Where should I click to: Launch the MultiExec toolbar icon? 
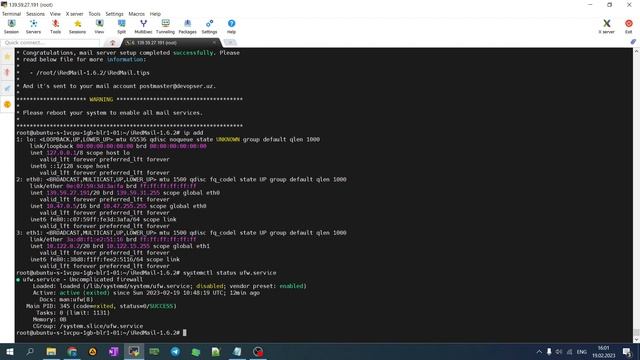[x=143, y=26]
